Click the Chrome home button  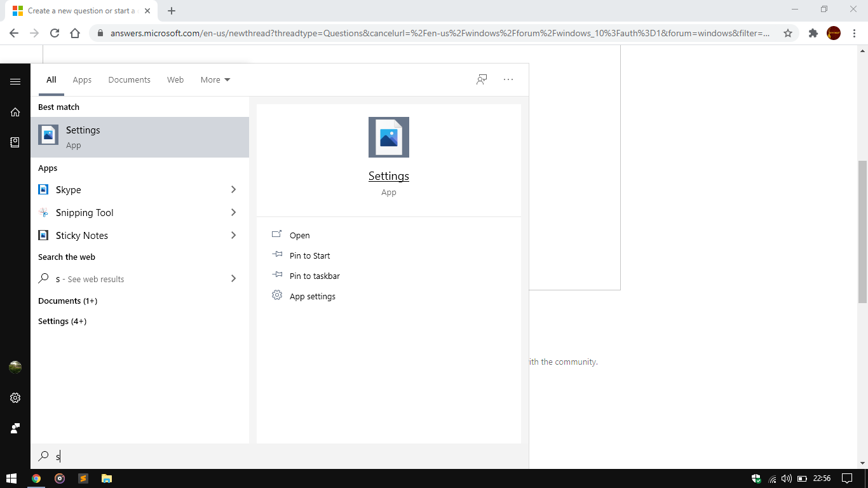coord(75,33)
